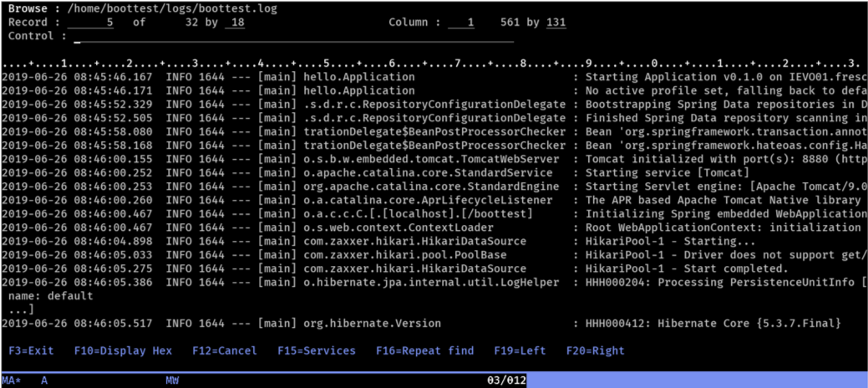Click the MA* status indicator in status bar

(x=9, y=380)
